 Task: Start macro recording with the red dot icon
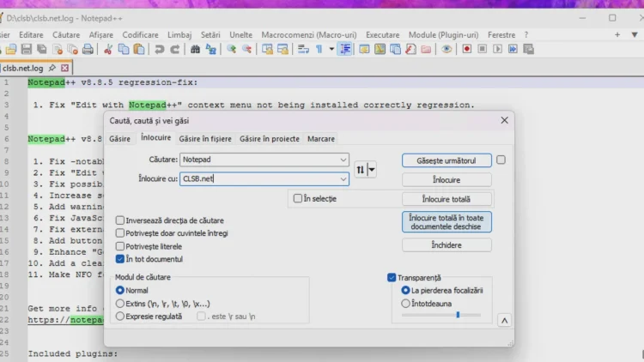click(x=467, y=50)
